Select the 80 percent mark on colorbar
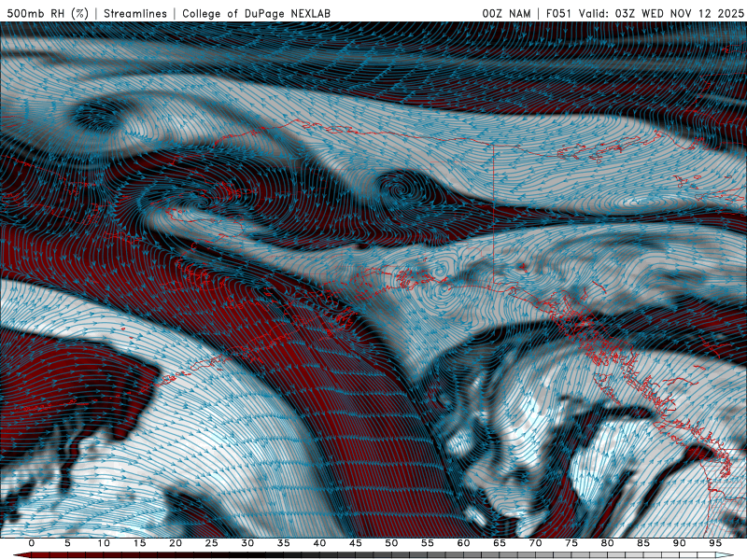This screenshot has width=747, height=560. [x=607, y=543]
